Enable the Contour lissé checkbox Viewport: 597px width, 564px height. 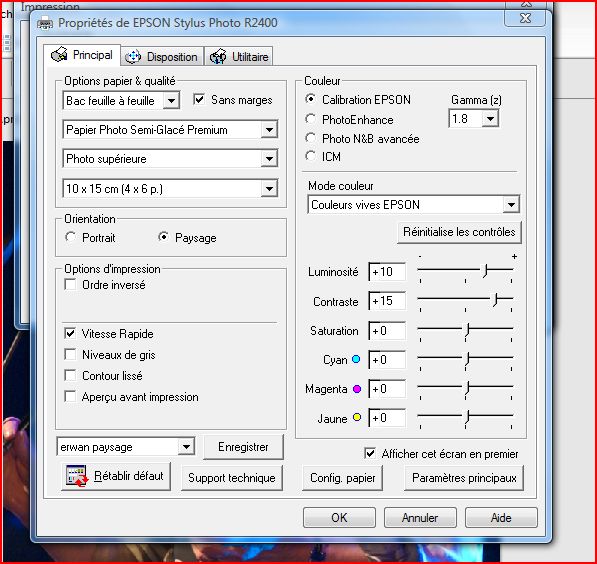click(70, 375)
